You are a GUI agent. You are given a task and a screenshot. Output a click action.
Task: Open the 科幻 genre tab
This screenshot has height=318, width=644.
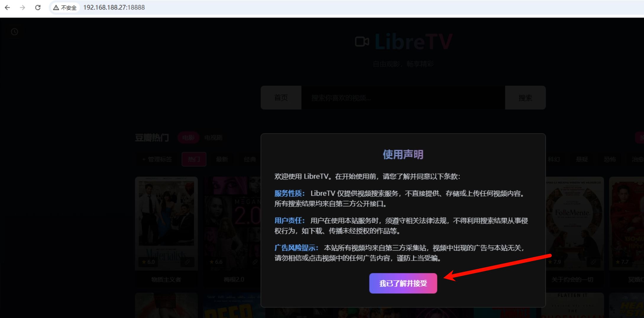[x=554, y=159]
